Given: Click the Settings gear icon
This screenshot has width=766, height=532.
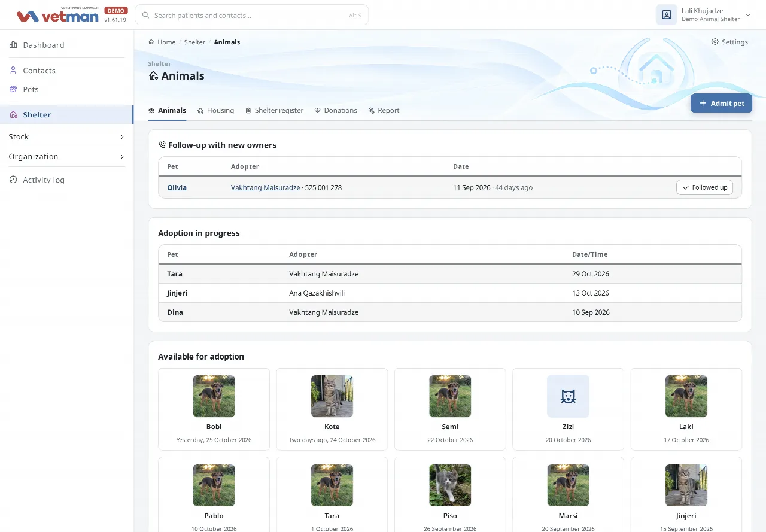Looking at the screenshot, I should (715, 42).
